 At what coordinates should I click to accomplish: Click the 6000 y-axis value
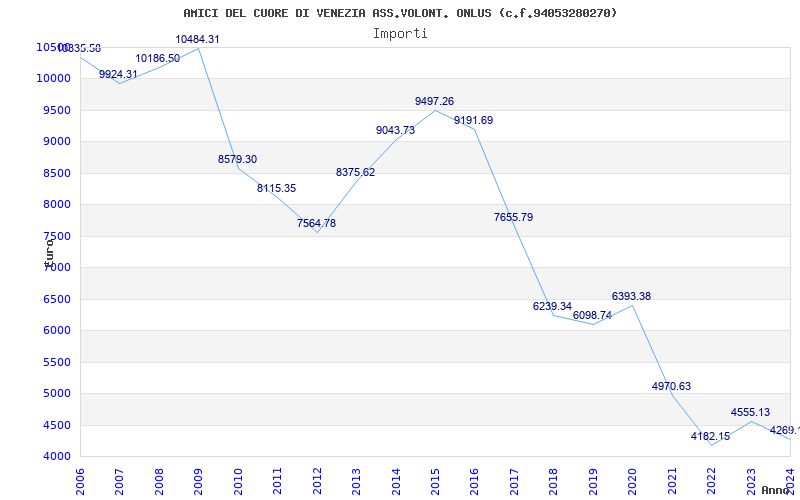point(57,331)
